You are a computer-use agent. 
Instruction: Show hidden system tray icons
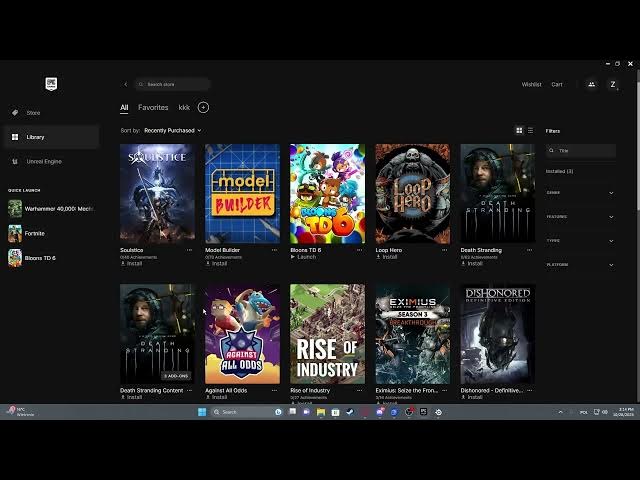click(560, 412)
